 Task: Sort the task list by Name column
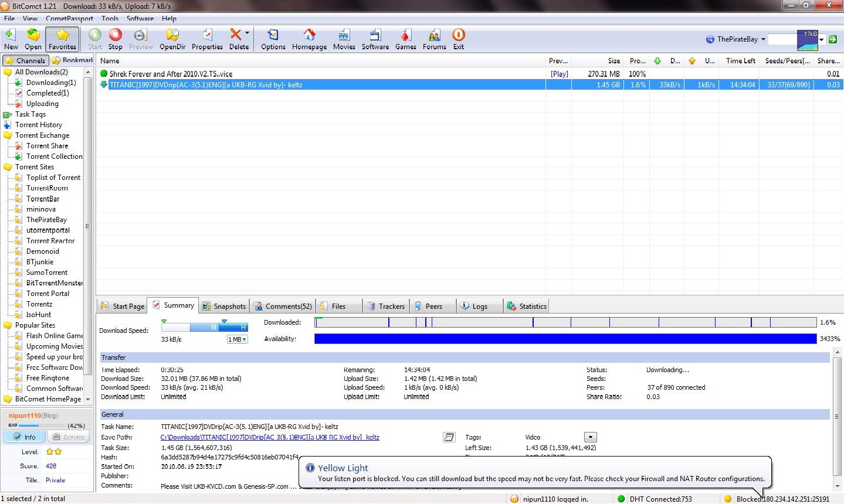click(x=321, y=60)
